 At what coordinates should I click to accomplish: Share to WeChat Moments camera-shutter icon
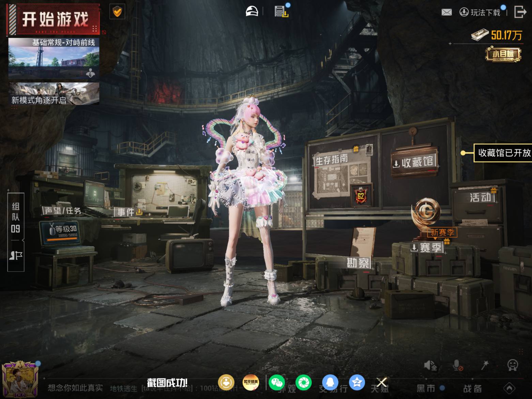304,383
